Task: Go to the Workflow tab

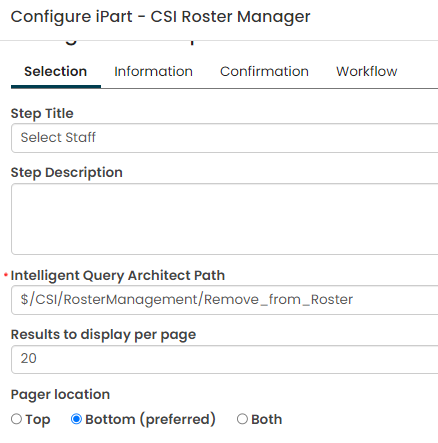Action: click(x=367, y=72)
